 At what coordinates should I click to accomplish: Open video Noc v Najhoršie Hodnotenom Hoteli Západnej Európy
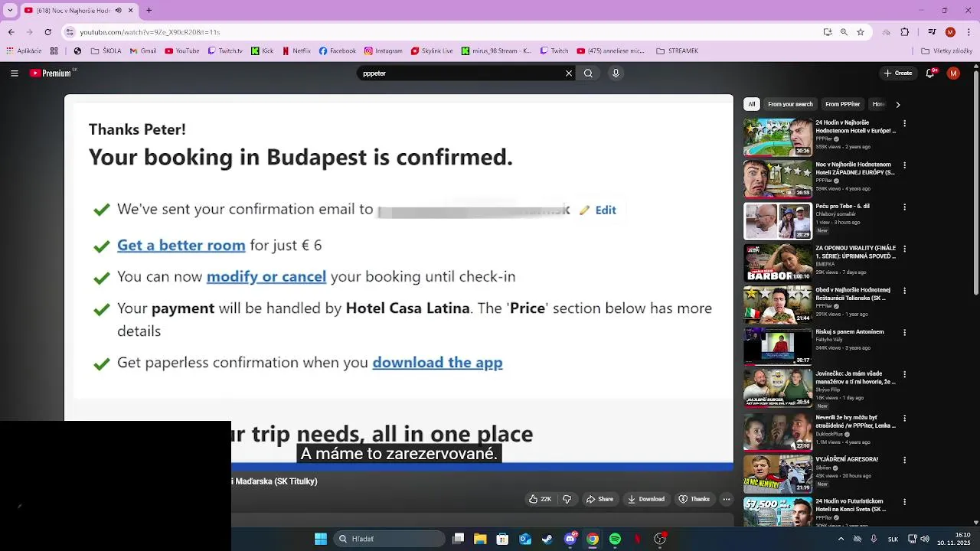[855, 168]
